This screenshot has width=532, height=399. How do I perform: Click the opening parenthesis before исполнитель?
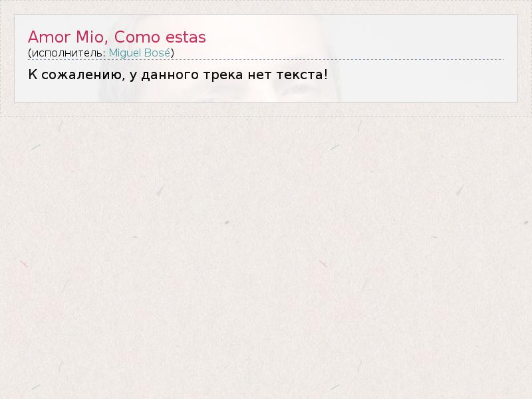[x=29, y=53]
